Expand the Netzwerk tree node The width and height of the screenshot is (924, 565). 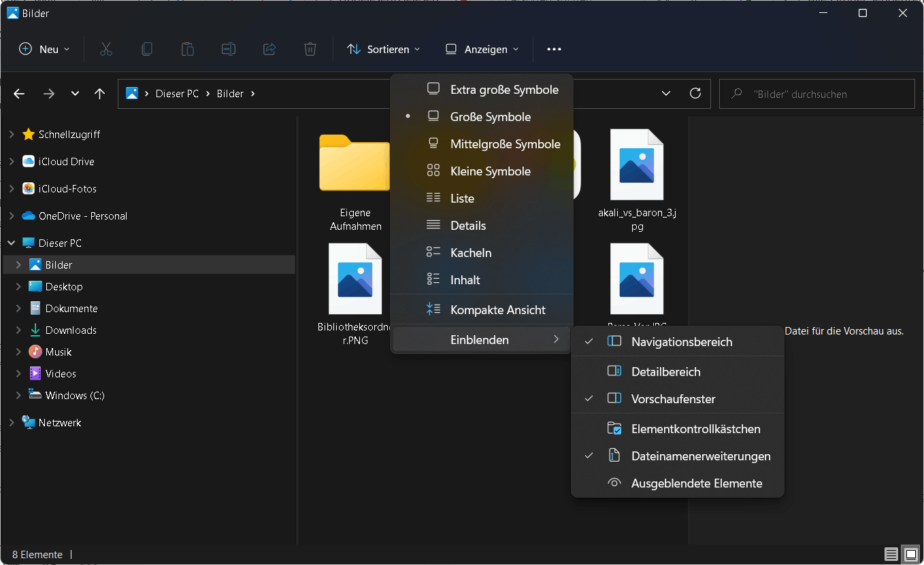click(x=12, y=423)
